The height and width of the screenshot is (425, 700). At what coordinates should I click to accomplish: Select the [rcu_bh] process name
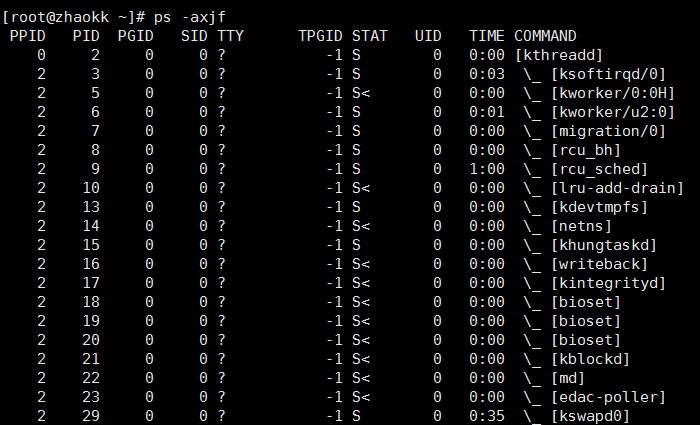click(x=586, y=150)
